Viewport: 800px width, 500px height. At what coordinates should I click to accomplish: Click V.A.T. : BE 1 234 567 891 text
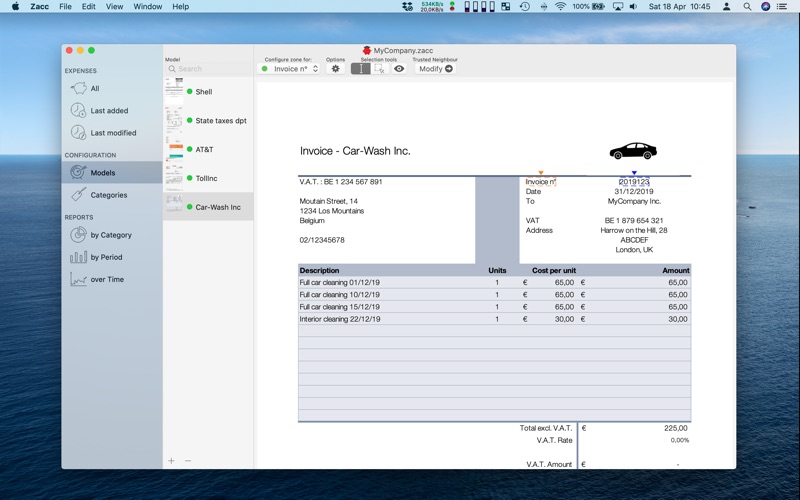341,182
